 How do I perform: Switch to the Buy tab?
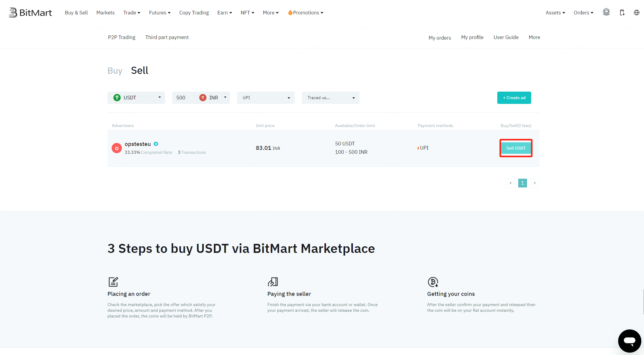click(x=115, y=71)
